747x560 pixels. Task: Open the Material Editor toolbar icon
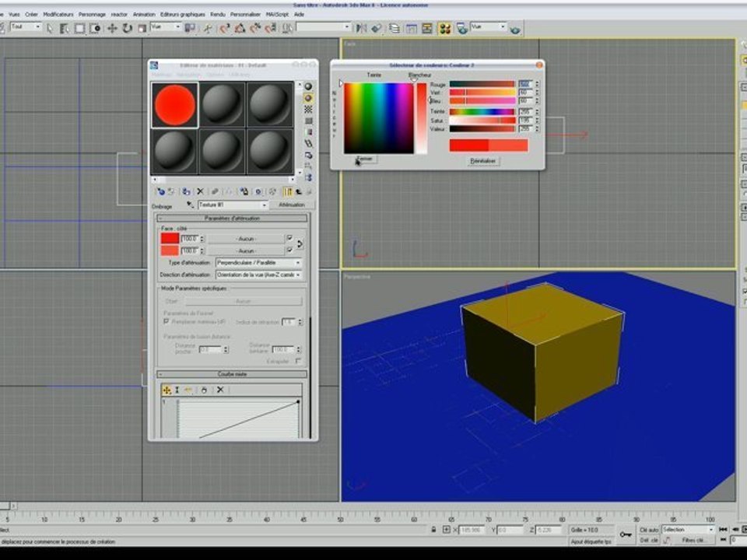(x=445, y=28)
